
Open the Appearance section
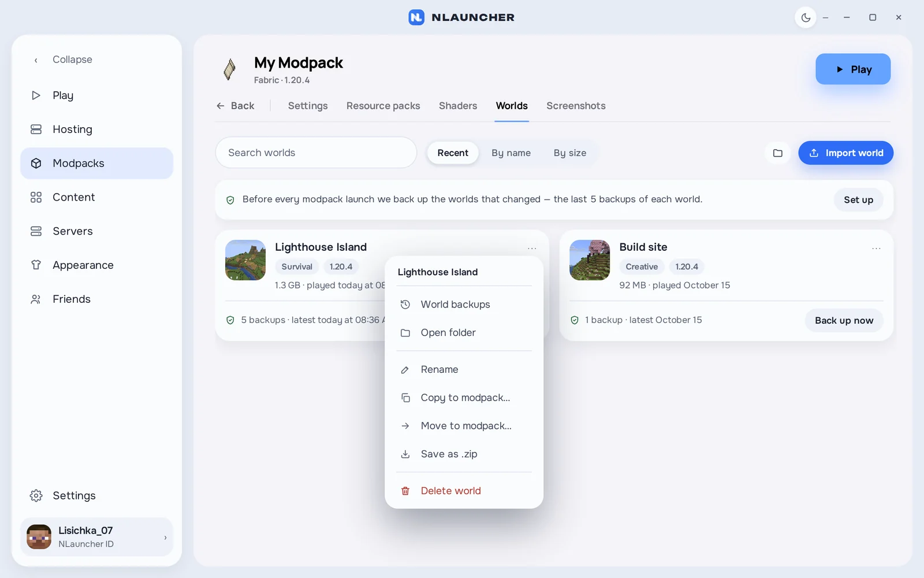point(96,265)
